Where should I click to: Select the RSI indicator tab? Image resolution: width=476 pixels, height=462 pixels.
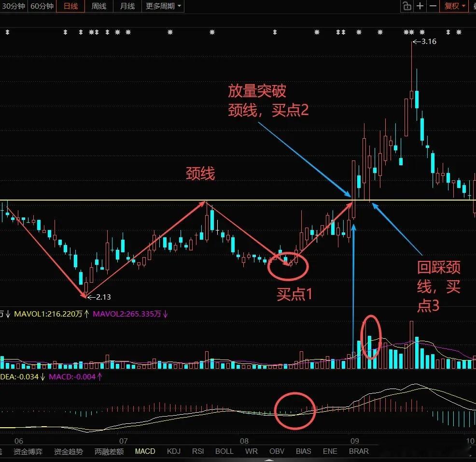198,451
